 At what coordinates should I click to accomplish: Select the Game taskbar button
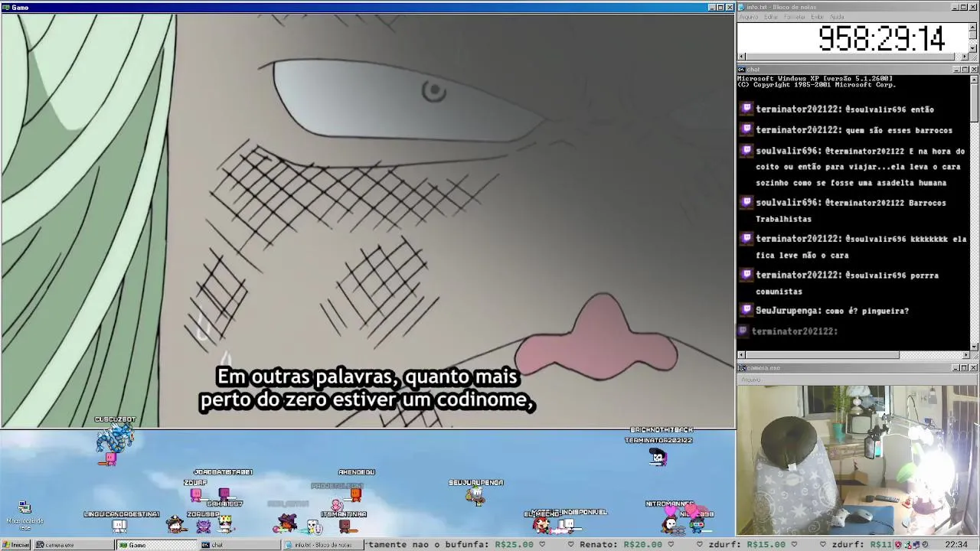point(157,545)
